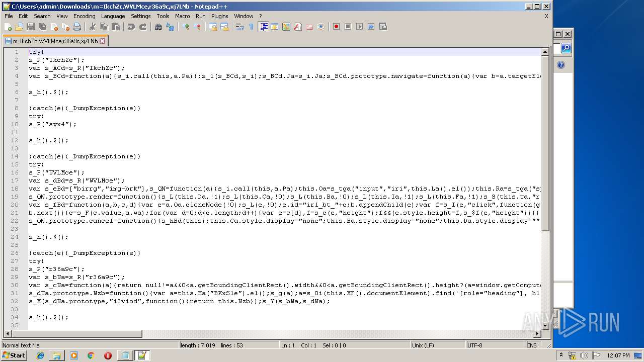644x362 pixels.
Task: Click line 8 catch(e) code line
Action: 85,108
